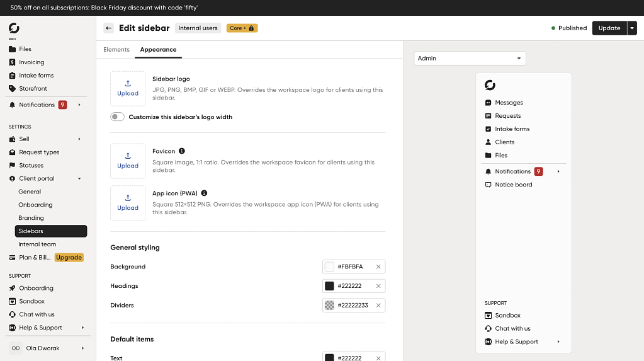Open Chat with us in left sidebar
The height and width of the screenshot is (361, 644).
[x=37, y=314]
